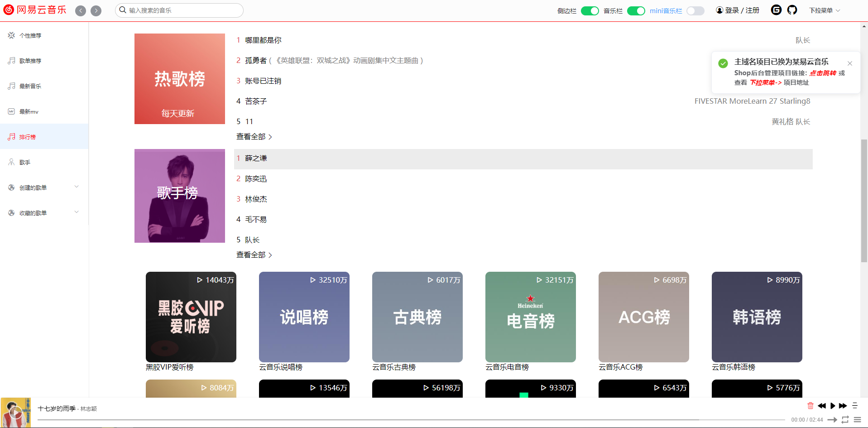Toggle the 侧边栏 sidebar switch
Viewport: 868px width, 428px height.
(x=590, y=11)
